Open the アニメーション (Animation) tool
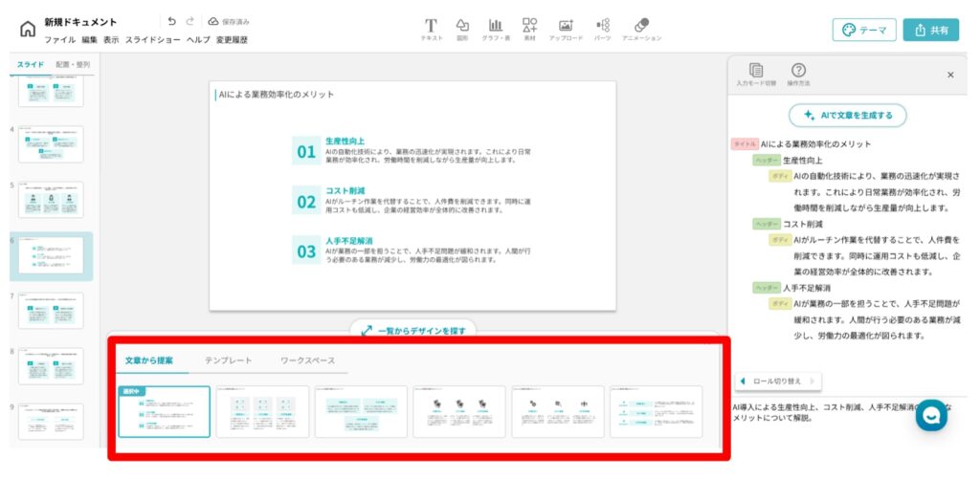The image size is (980, 479). 641,25
